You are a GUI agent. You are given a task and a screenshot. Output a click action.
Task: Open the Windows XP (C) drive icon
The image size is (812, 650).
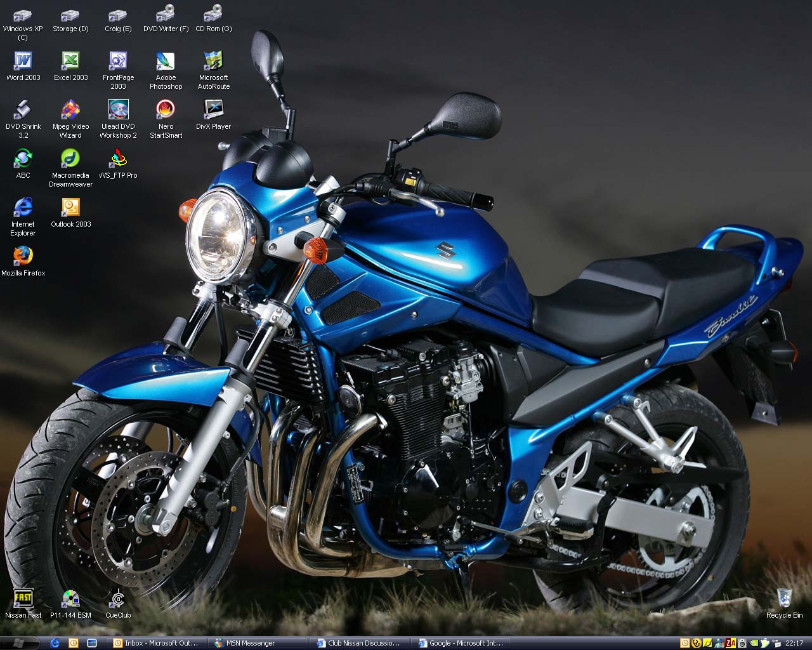(x=23, y=23)
